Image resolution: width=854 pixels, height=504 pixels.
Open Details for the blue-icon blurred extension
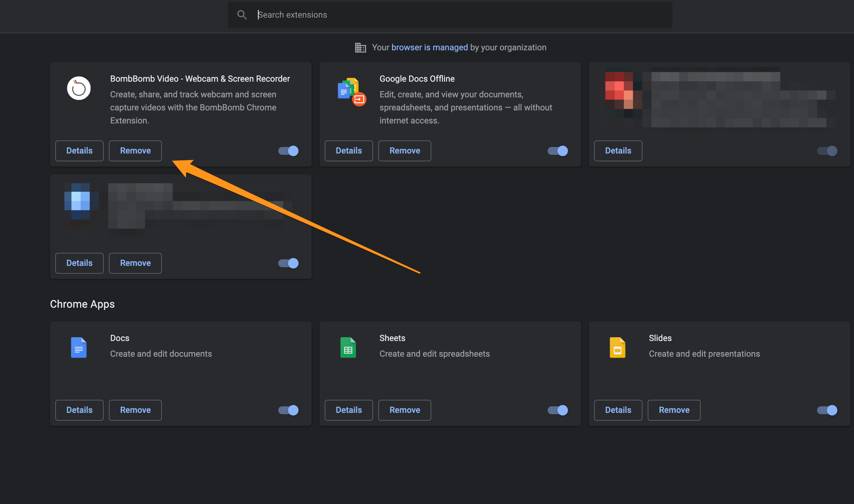tap(79, 263)
